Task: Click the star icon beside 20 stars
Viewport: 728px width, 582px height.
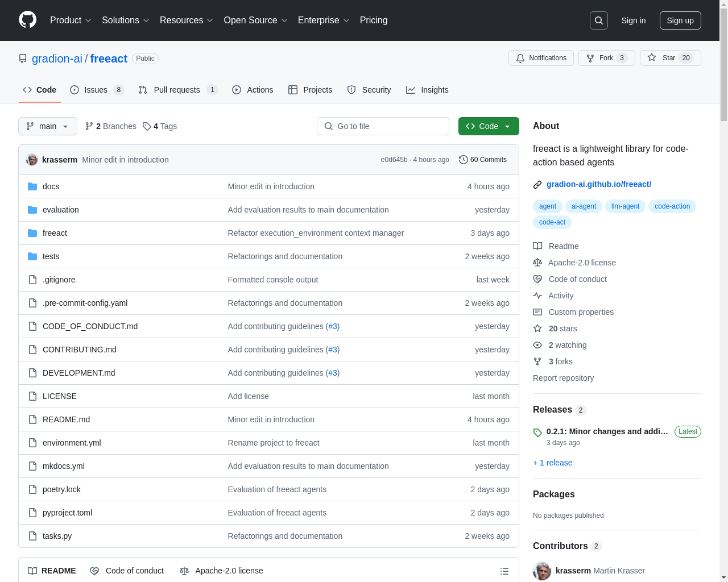Action: click(537, 329)
